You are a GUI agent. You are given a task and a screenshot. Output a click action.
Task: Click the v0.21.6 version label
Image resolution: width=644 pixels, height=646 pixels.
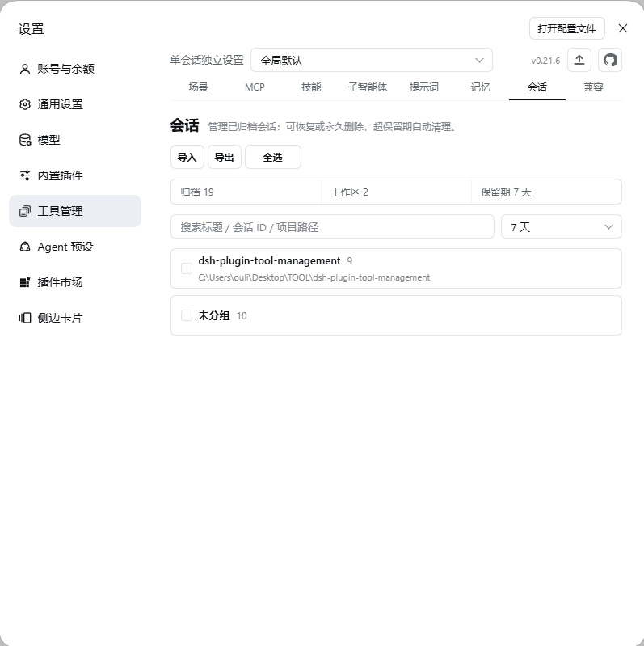tap(545, 61)
